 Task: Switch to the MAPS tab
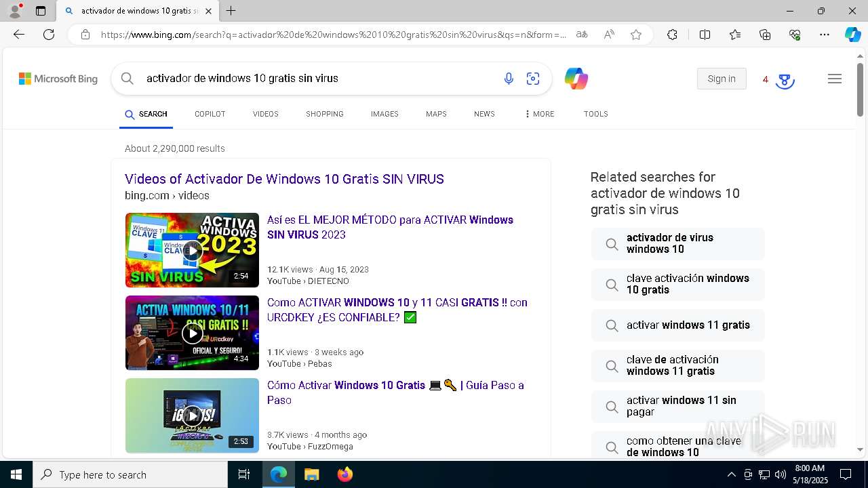tap(436, 114)
